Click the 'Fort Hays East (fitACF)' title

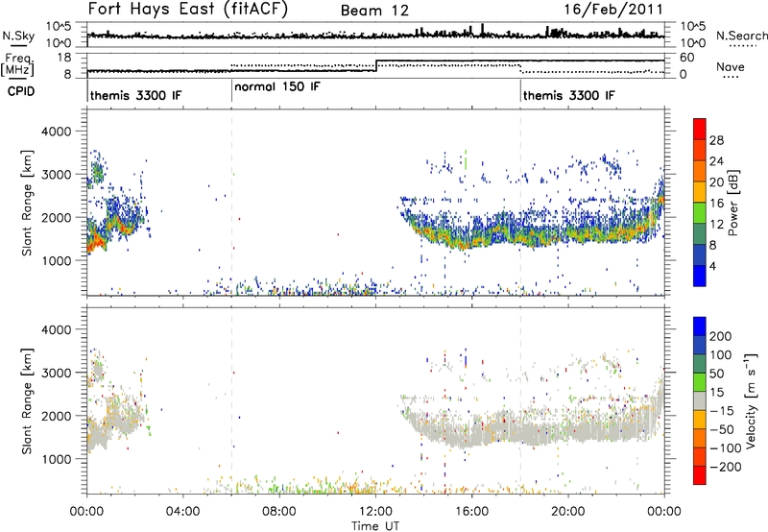tap(187, 9)
